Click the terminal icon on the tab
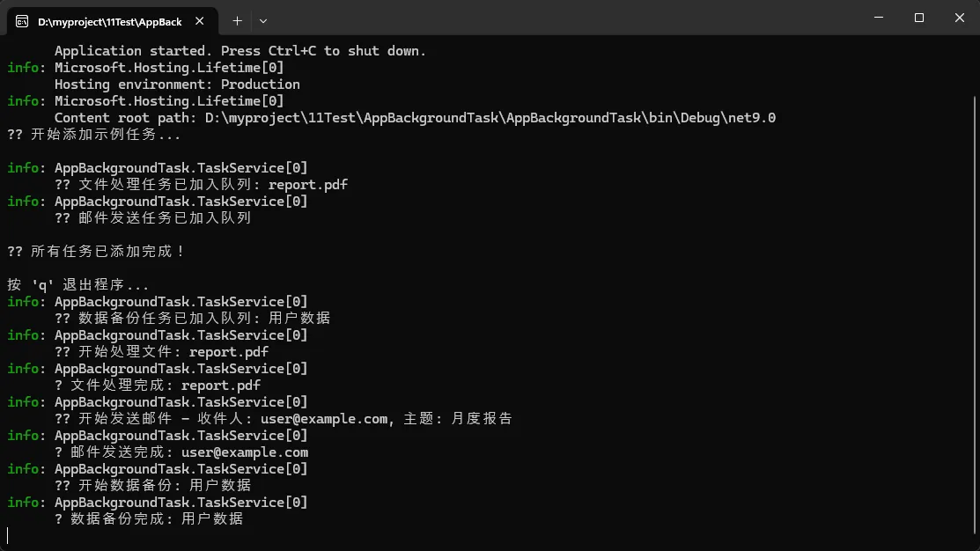 22,19
